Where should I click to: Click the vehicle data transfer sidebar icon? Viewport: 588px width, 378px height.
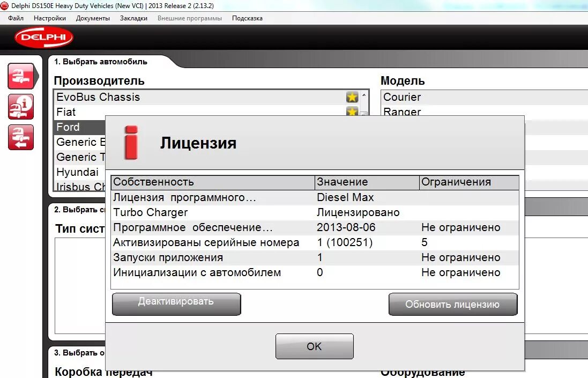tap(21, 137)
